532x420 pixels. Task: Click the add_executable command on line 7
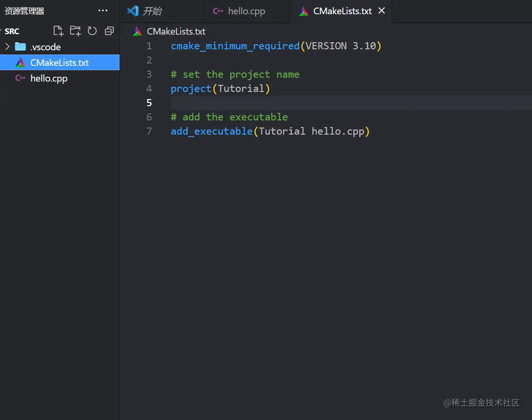pyautogui.click(x=212, y=131)
